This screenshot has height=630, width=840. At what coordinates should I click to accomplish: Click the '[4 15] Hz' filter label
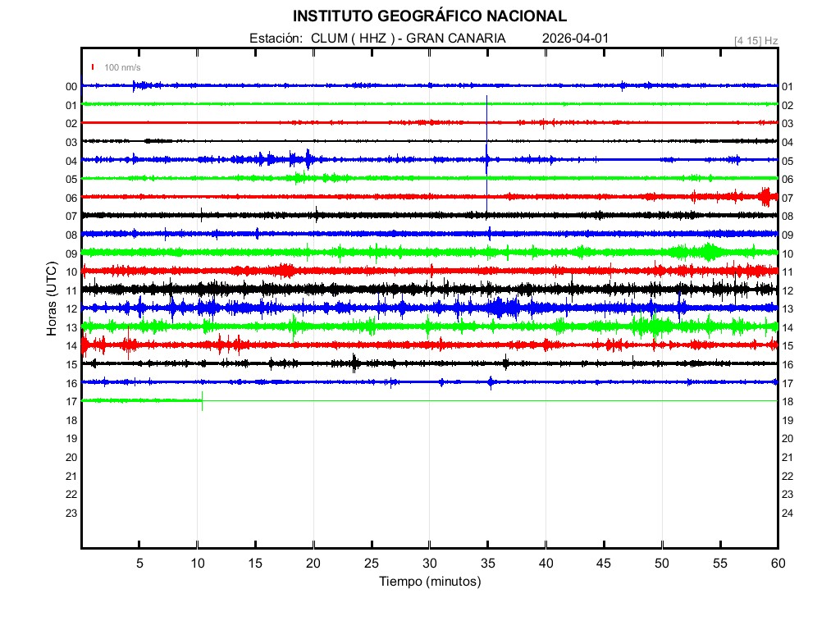click(x=756, y=40)
